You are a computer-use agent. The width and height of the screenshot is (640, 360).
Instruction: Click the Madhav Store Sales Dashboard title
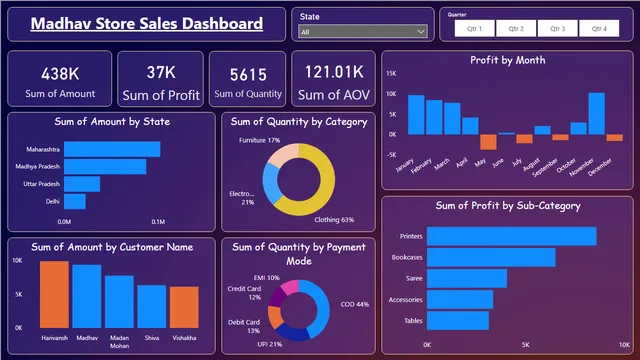pos(147,23)
